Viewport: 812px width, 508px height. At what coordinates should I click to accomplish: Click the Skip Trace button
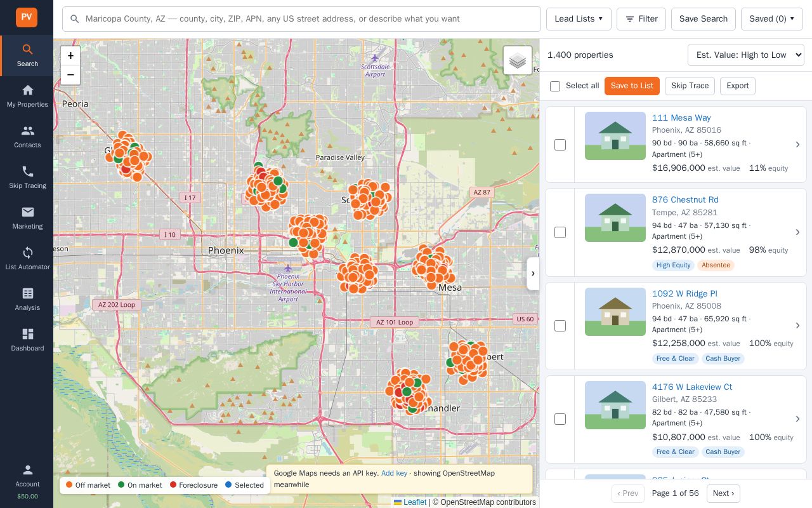[x=690, y=86]
